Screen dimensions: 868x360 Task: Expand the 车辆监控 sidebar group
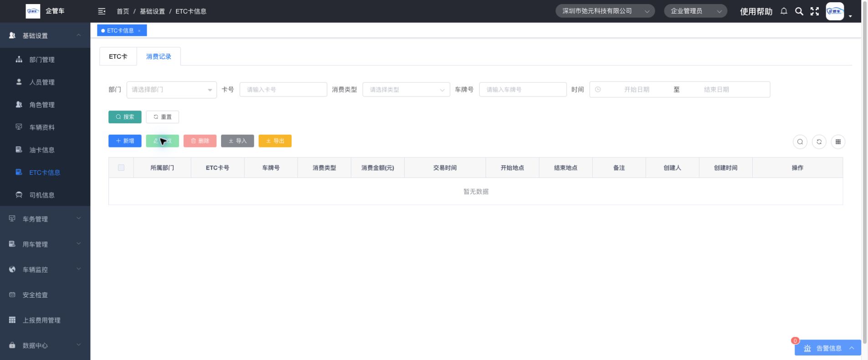click(45, 269)
